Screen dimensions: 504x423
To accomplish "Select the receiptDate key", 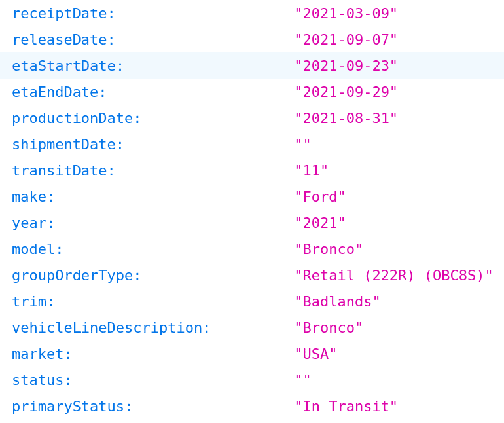I will pyautogui.click(x=63, y=14).
